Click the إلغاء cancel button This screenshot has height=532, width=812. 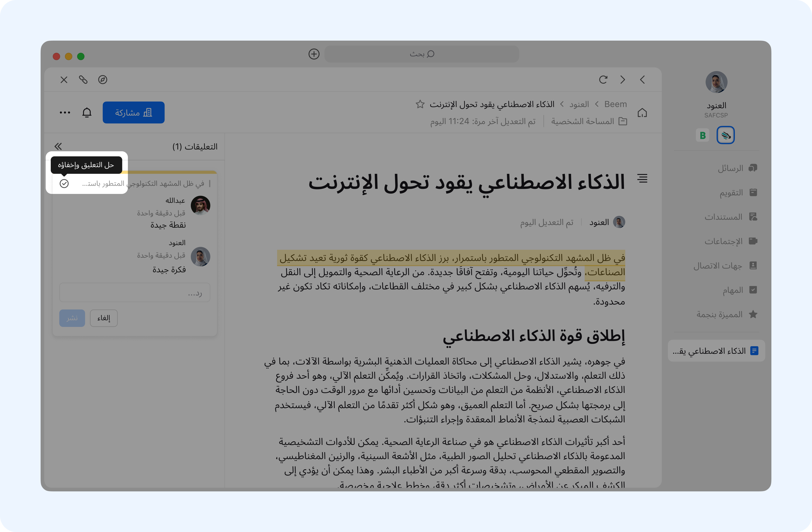tap(104, 318)
